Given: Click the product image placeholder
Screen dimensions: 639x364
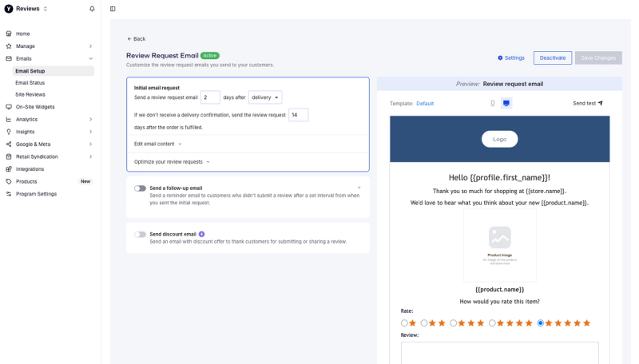Looking at the screenshot, I should 500,245.
